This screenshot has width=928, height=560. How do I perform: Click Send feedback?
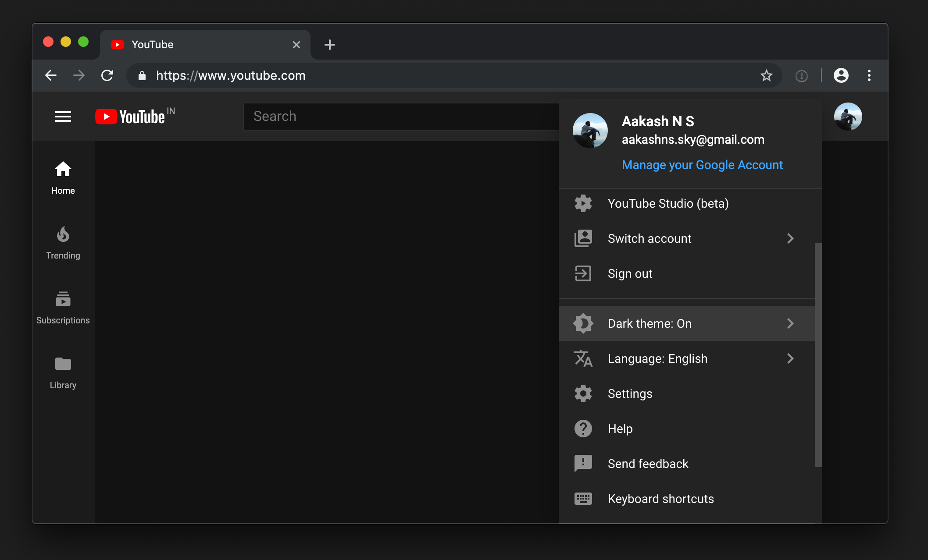coord(648,464)
